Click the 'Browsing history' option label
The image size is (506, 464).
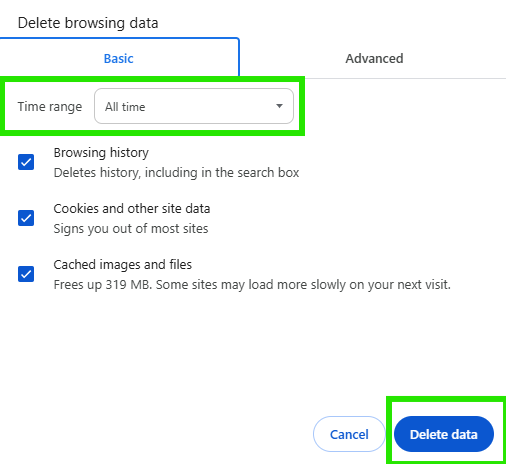(101, 153)
